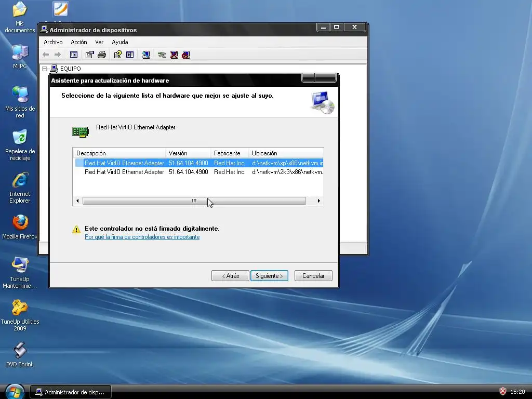Screen dimensions: 532x399
Task: Click the horizontal scrollbar thumb in driver list
Action: point(194,201)
